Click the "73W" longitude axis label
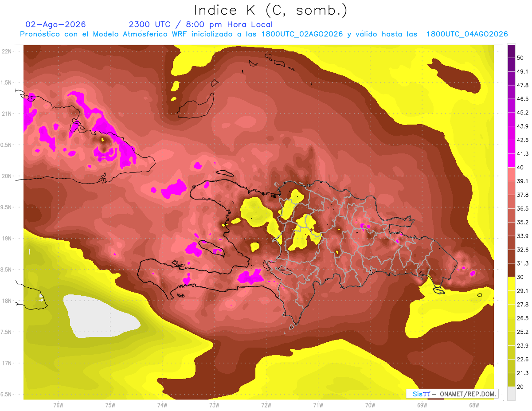532x411 pixels. pyautogui.click(x=214, y=405)
